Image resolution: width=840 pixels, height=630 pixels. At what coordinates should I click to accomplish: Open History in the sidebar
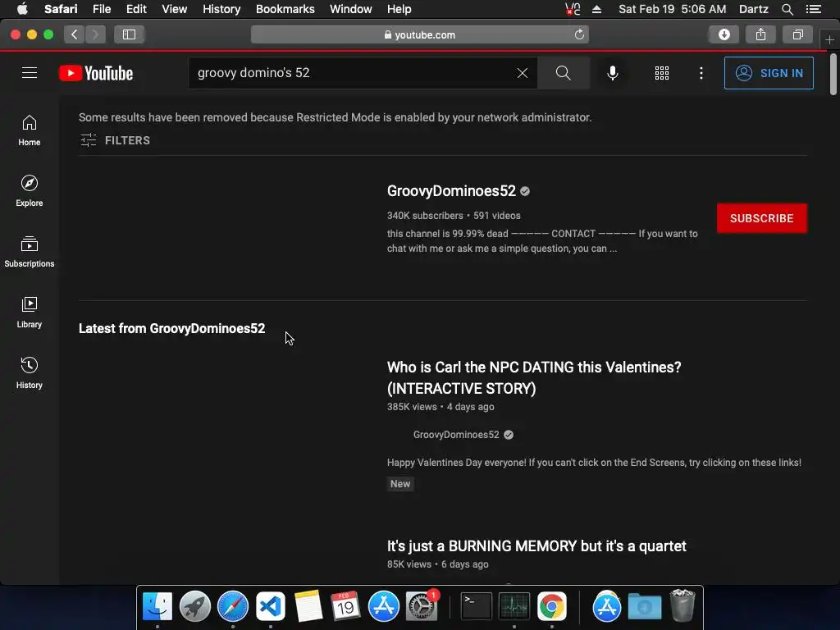[30, 373]
